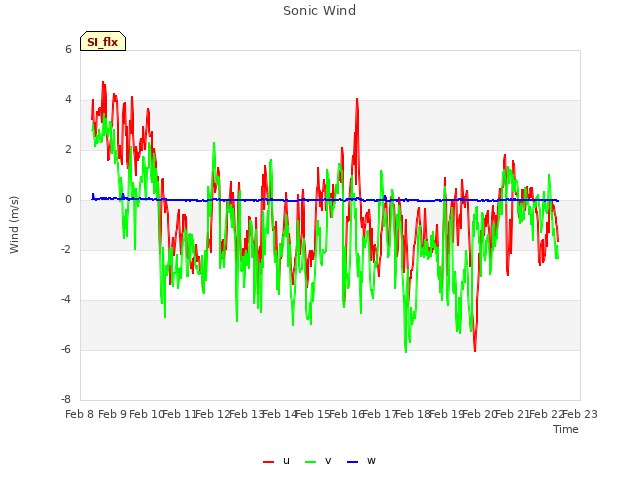This screenshot has width=640, height=480.
Task: Click the Feb 13 x-axis tick label
Action: click(247, 414)
